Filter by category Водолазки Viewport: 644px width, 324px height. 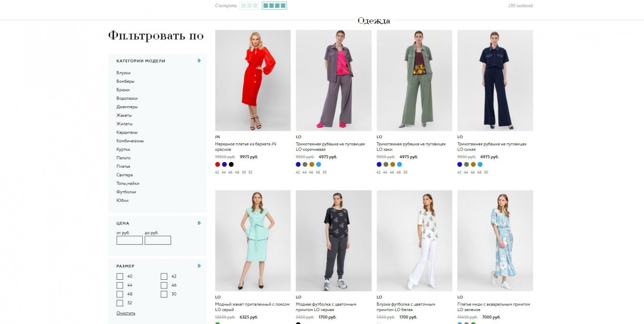coord(127,98)
